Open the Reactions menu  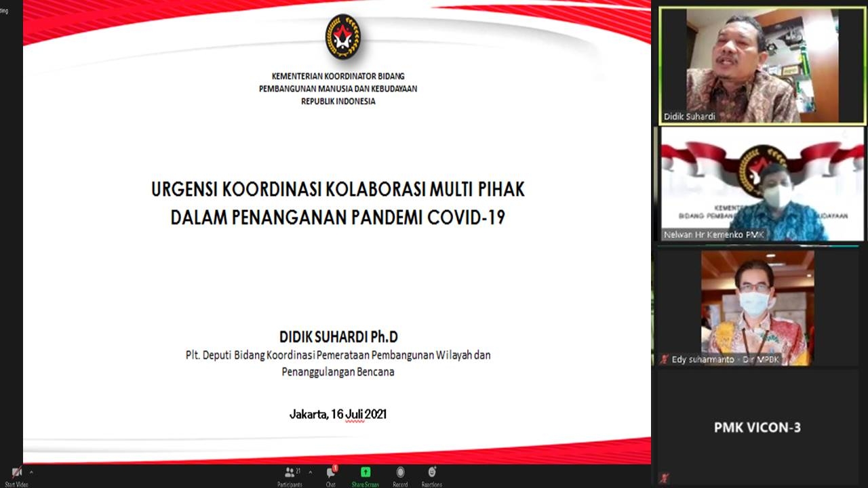tap(431, 472)
